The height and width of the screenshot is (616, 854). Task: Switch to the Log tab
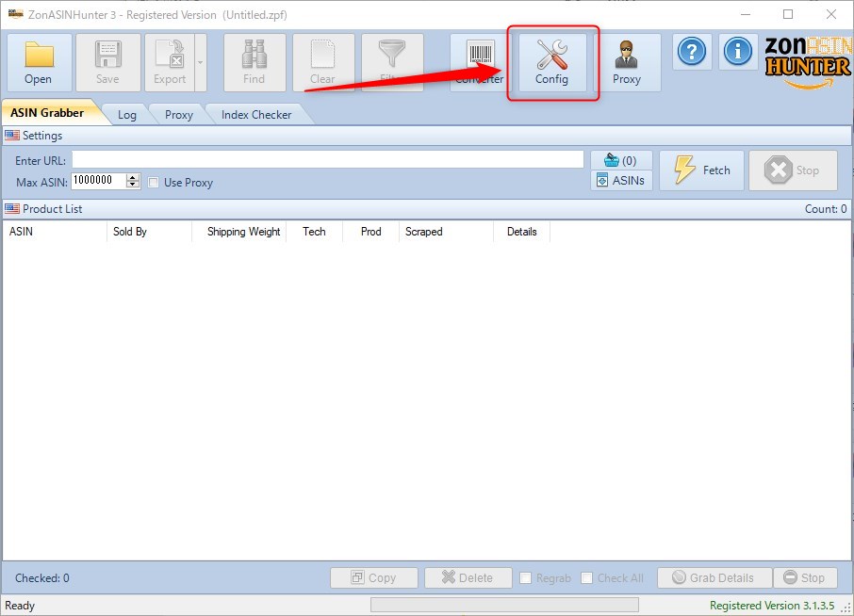tap(127, 114)
